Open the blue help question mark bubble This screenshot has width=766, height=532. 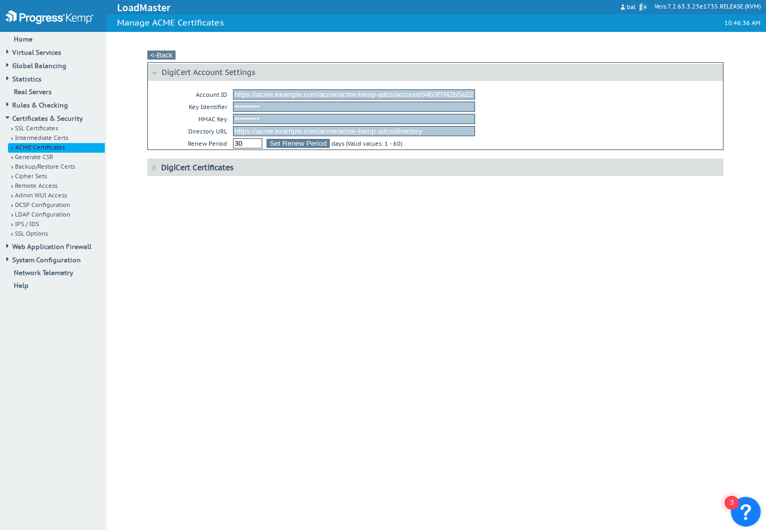tap(745, 512)
